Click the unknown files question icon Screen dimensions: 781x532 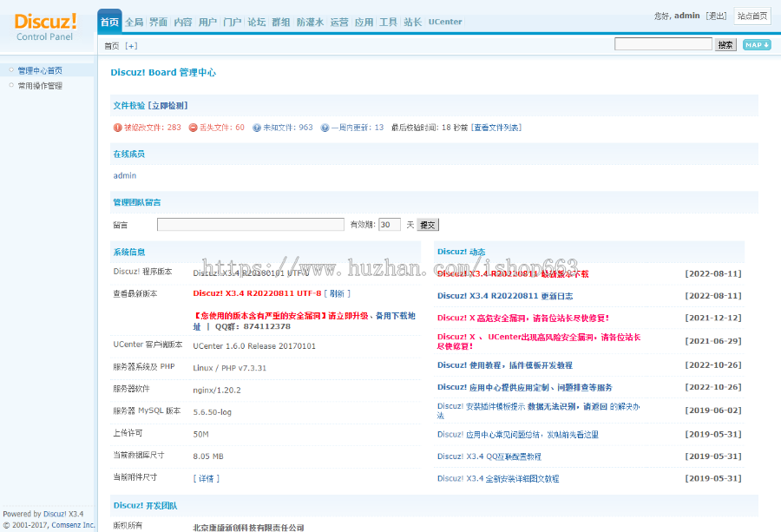[x=257, y=128]
